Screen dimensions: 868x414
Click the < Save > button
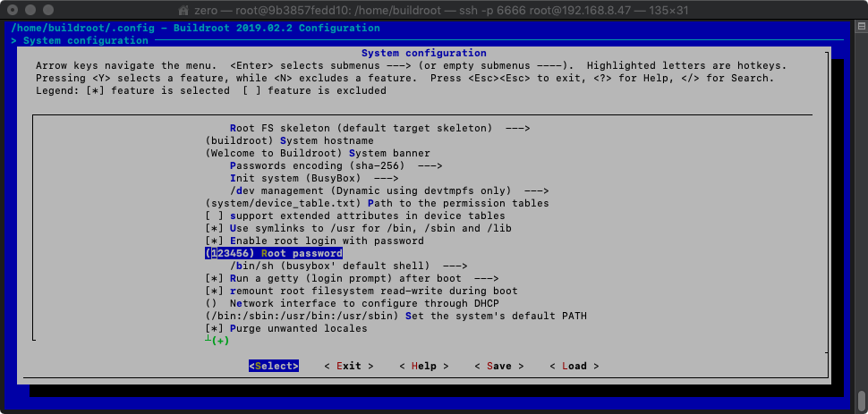(499, 366)
